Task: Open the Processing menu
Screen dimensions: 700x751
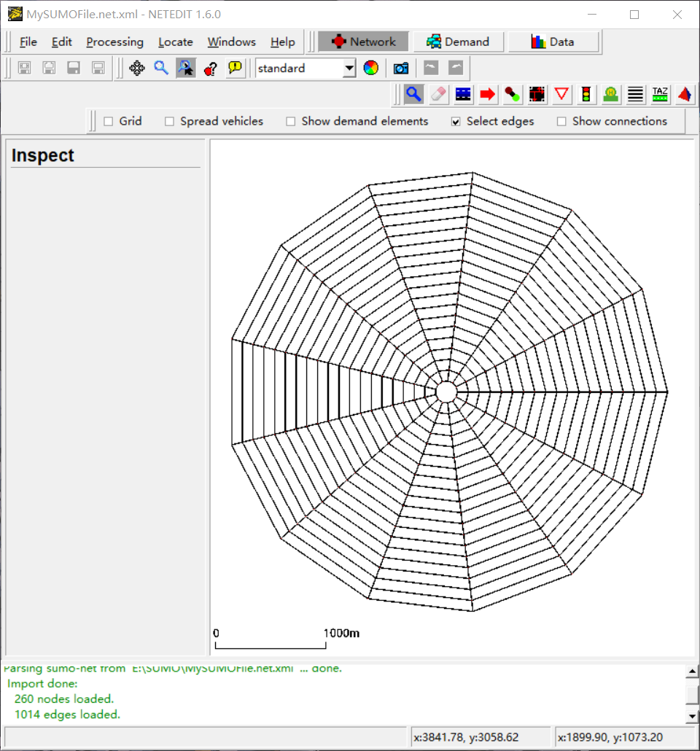Action: [114, 42]
